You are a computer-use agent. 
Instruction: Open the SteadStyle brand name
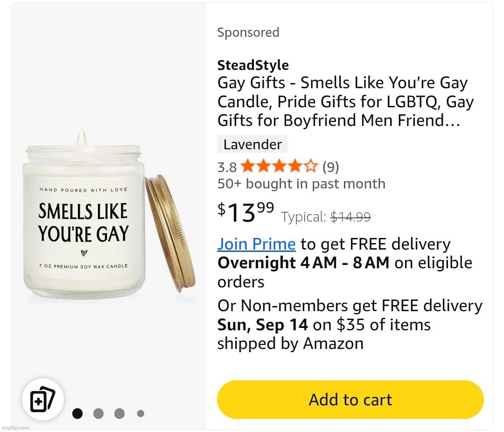point(253,65)
